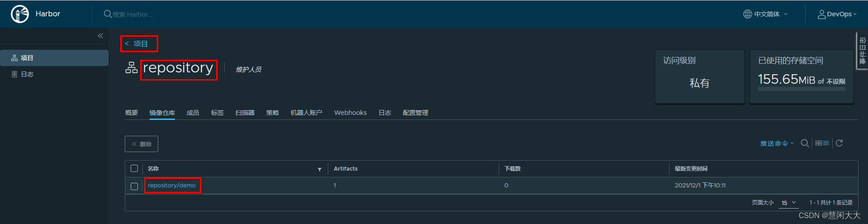Screen dimensions: 868x224
Task: Click the 维护人员 role label
Action: pyautogui.click(x=249, y=69)
